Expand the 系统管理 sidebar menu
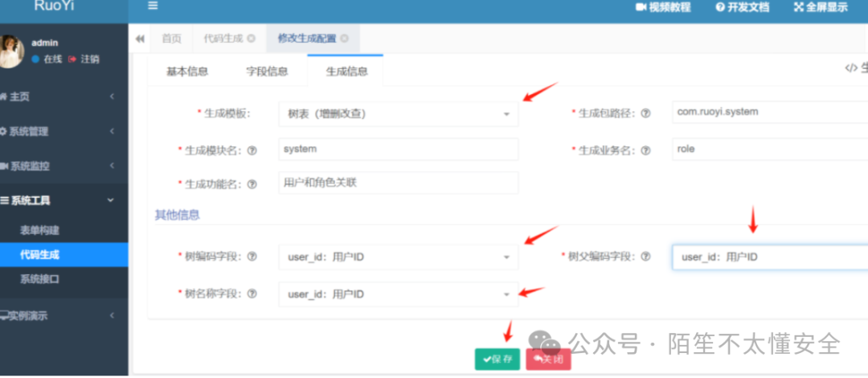This screenshot has width=868, height=378. [x=63, y=131]
